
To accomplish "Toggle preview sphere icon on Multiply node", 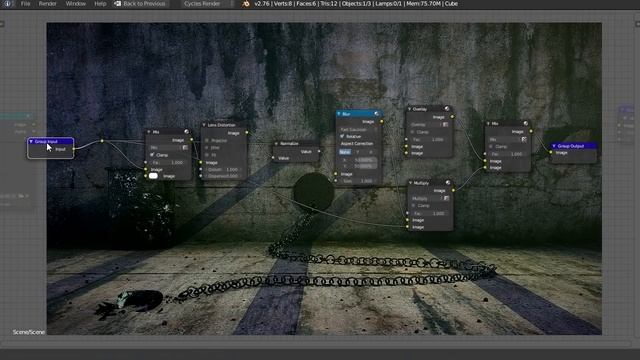I will 448,183.
